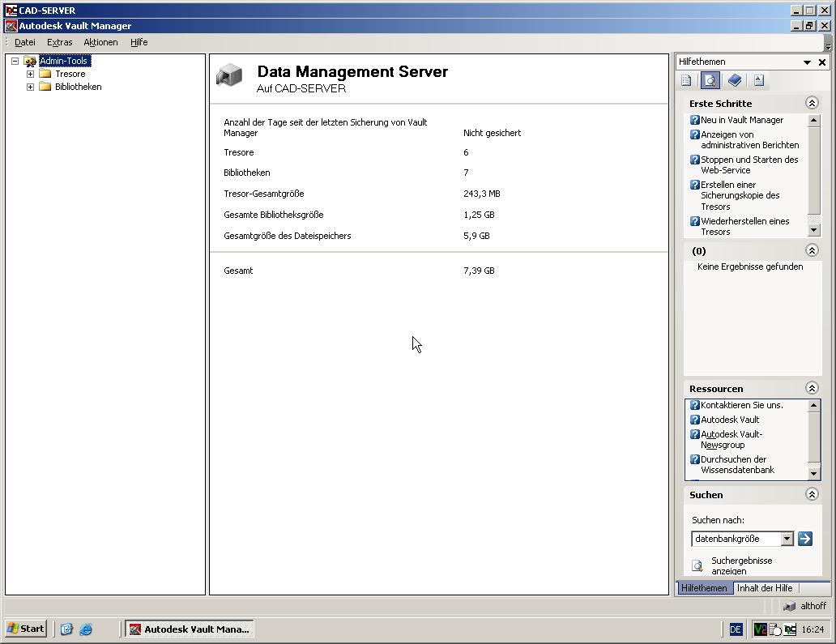The width and height of the screenshot is (836, 644).
Task: Collapse the (0) results section
Action: [x=812, y=250]
